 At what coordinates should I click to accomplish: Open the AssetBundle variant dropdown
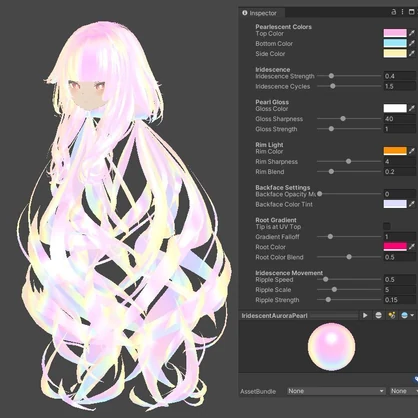tap(404, 391)
